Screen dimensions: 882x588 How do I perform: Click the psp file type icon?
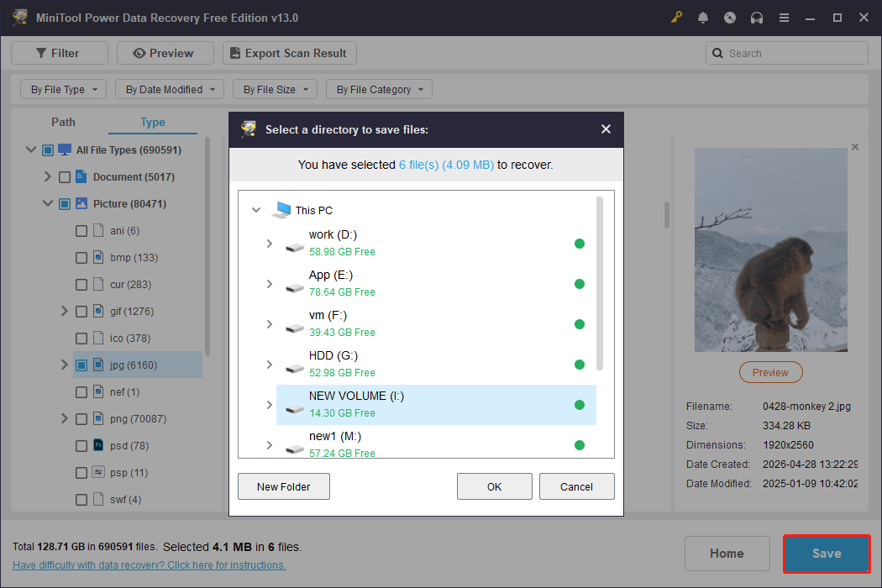click(98, 472)
